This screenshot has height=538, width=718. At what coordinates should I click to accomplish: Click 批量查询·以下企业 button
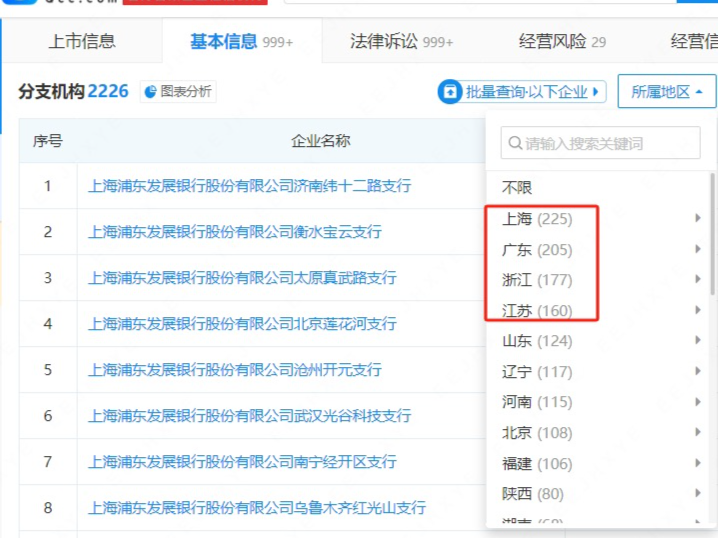(x=522, y=92)
